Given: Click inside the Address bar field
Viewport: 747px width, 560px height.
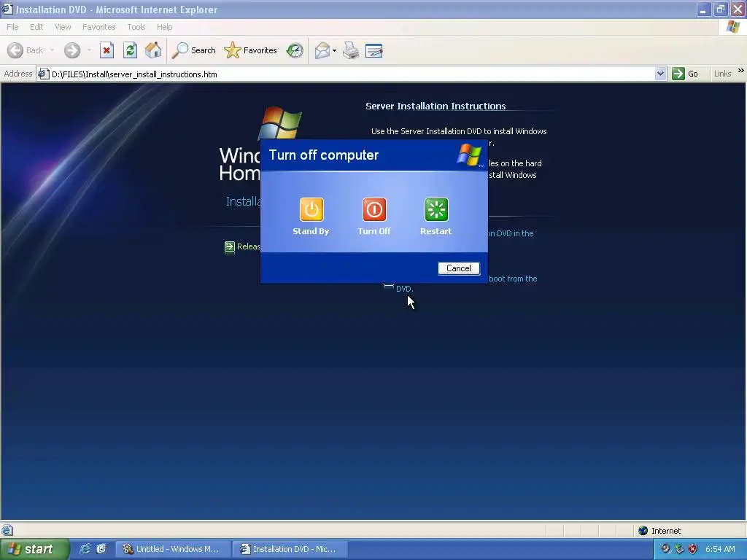Looking at the screenshot, I should [x=351, y=74].
